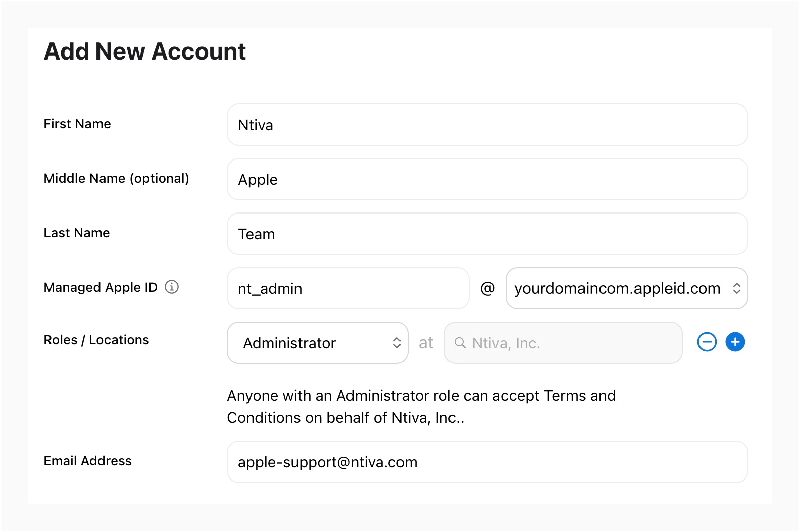Remove the role row with minus icon
Viewport: 800px width, 532px height.
coord(707,342)
